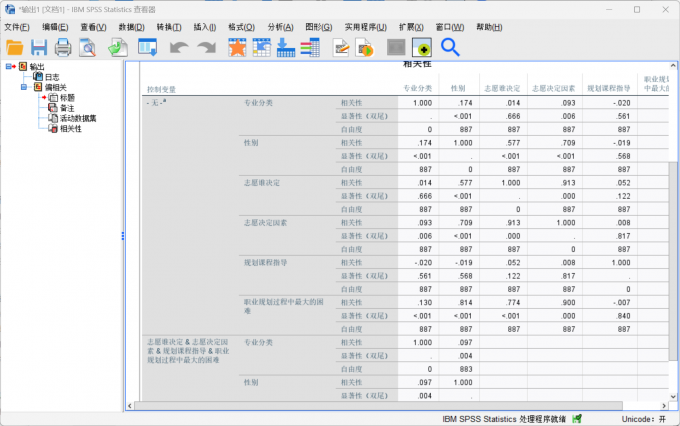Click the Redo arrow icon
Viewport: 680px width, 426px height.
pyautogui.click(x=206, y=47)
